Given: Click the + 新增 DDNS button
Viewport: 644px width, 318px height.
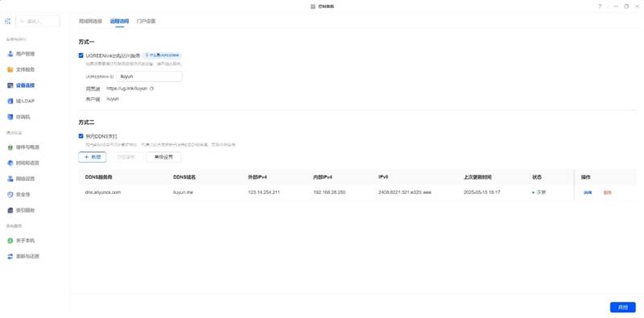Looking at the screenshot, I should [93, 157].
